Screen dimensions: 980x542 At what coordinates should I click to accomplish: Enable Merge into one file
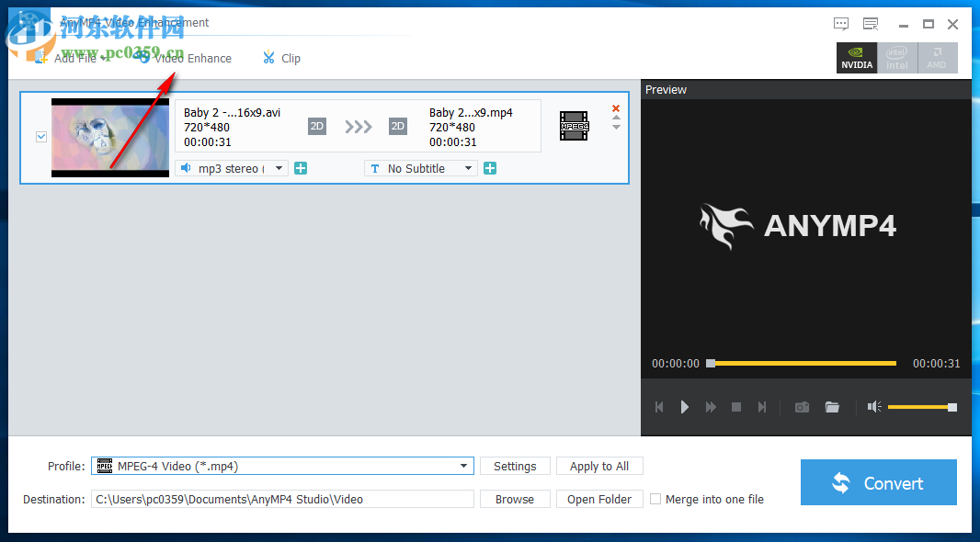click(655, 499)
